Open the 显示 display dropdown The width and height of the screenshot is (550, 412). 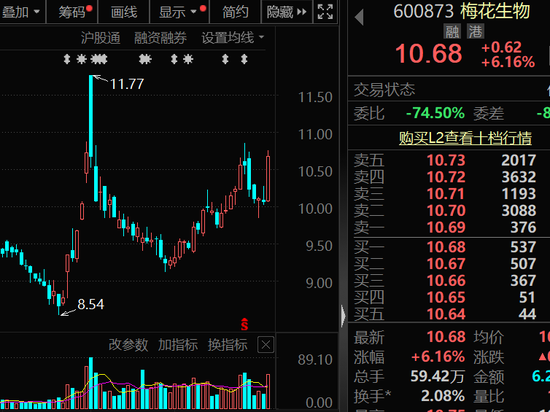point(179,12)
